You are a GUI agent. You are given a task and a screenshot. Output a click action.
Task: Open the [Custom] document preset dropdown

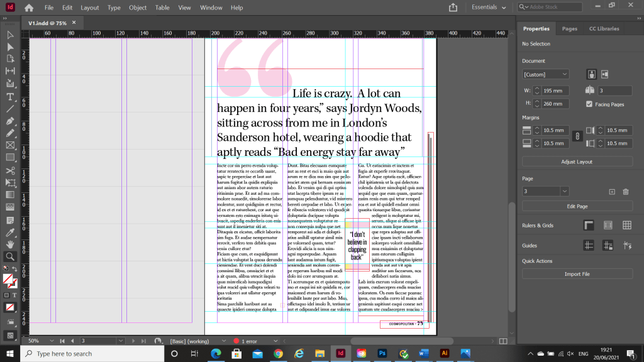tap(546, 74)
